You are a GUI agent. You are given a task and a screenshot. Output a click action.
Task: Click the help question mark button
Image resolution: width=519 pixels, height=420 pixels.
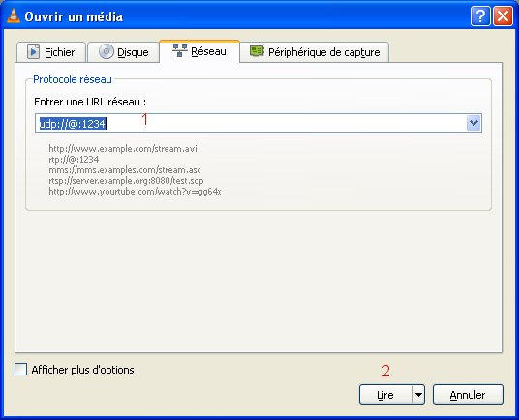480,15
